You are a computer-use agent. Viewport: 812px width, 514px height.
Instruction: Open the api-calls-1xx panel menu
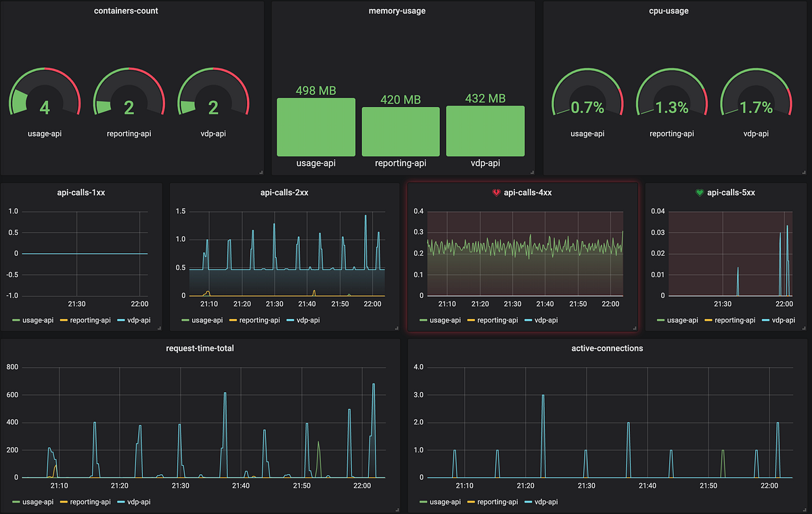click(81, 192)
